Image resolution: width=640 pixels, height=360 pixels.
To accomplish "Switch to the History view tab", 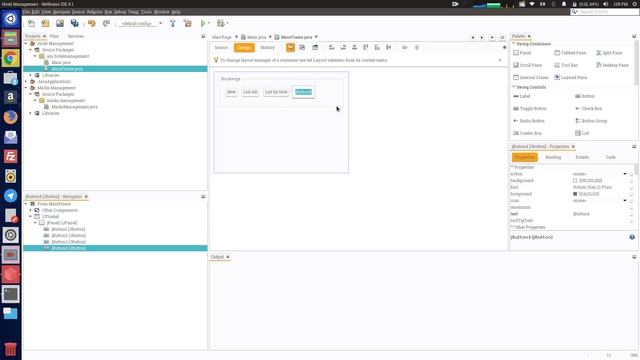I will click(x=267, y=47).
